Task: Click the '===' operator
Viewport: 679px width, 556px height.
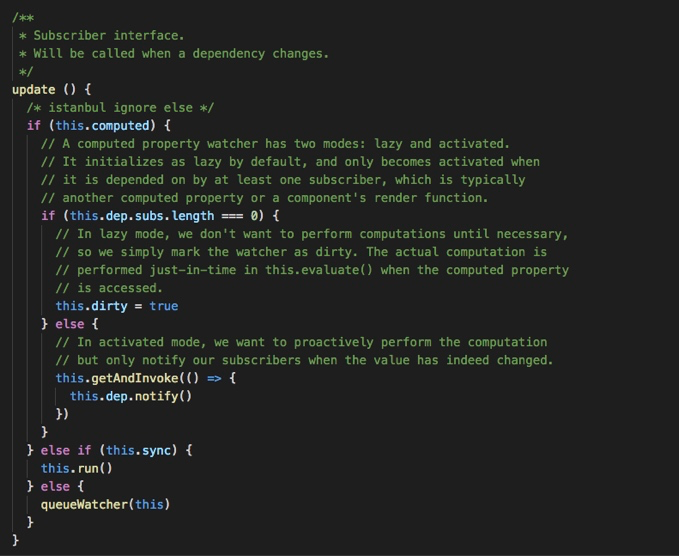Action: (x=232, y=216)
